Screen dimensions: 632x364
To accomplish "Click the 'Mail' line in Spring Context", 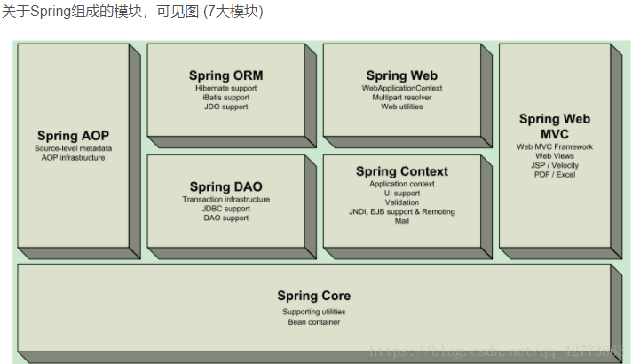I will coord(402,221).
